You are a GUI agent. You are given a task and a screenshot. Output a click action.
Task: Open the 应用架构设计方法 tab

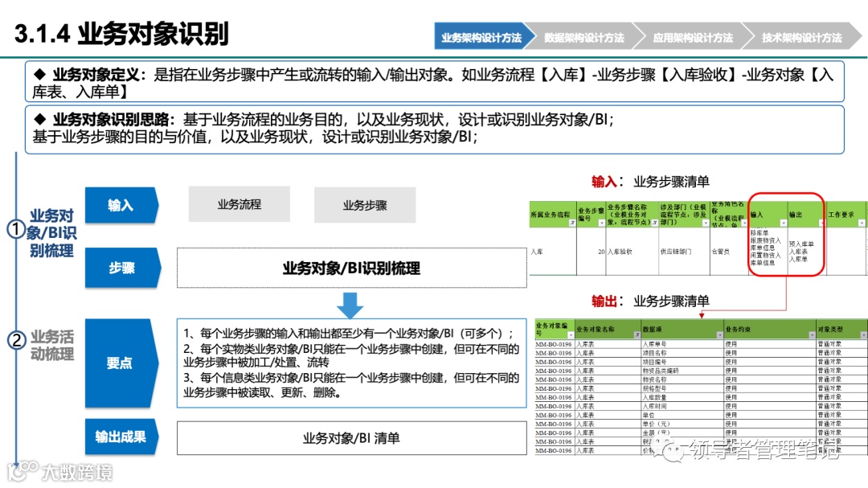pyautogui.click(x=693, y=37)
